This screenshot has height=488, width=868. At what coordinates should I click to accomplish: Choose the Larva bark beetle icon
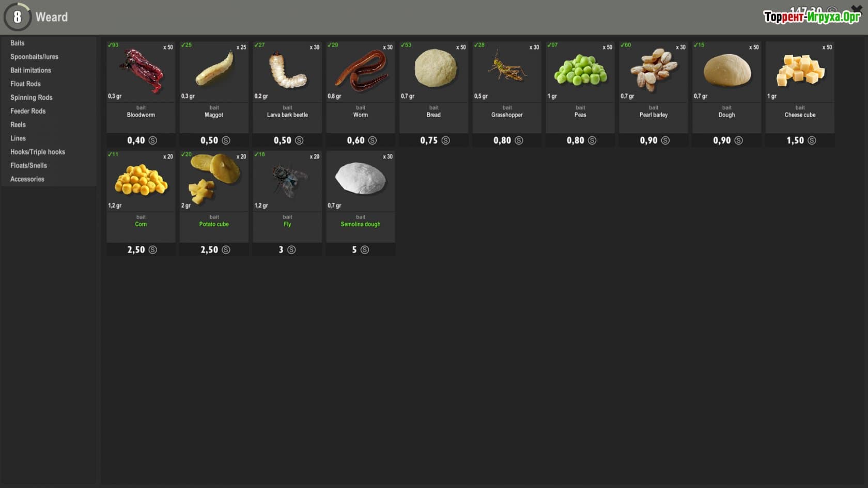(x=287, y=71)
